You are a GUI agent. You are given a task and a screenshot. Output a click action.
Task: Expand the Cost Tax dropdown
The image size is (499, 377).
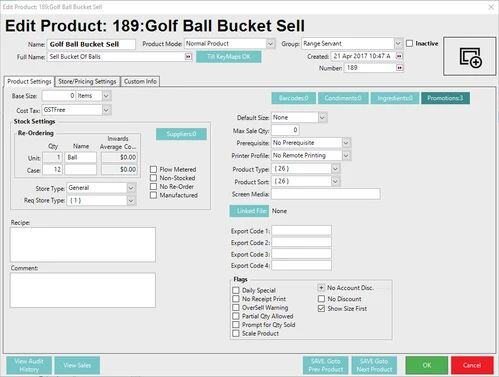pos(106,110)
